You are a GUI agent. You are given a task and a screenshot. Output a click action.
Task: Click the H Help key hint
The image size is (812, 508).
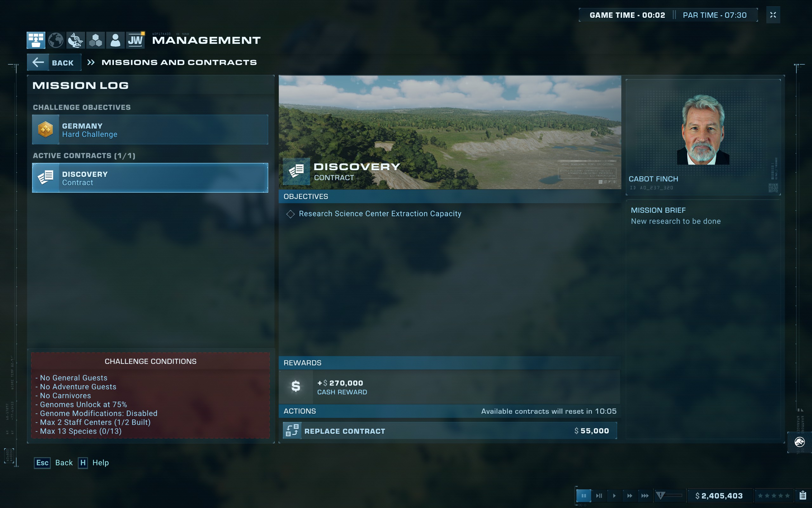pyautogui.click(x=94, y=463)
